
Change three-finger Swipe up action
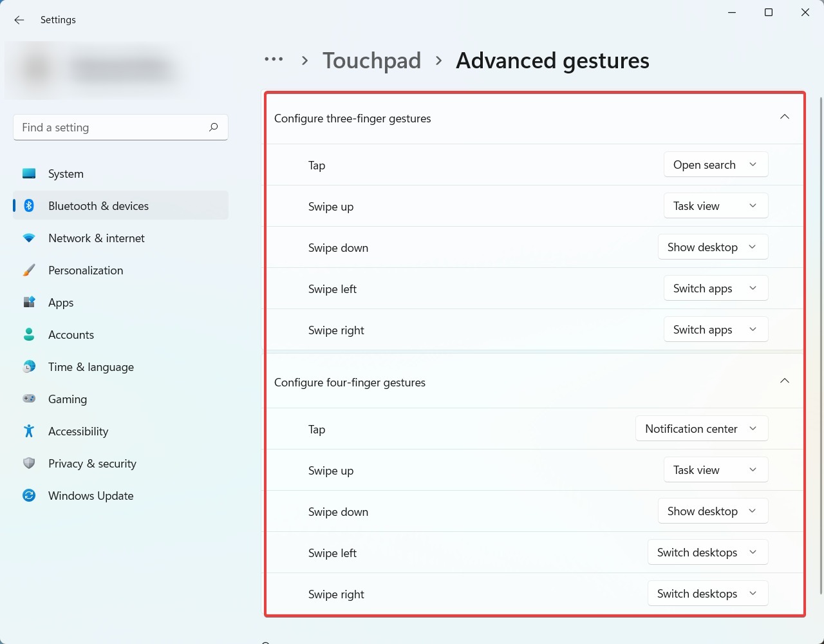pyautogui.click(x=715, y=205)
